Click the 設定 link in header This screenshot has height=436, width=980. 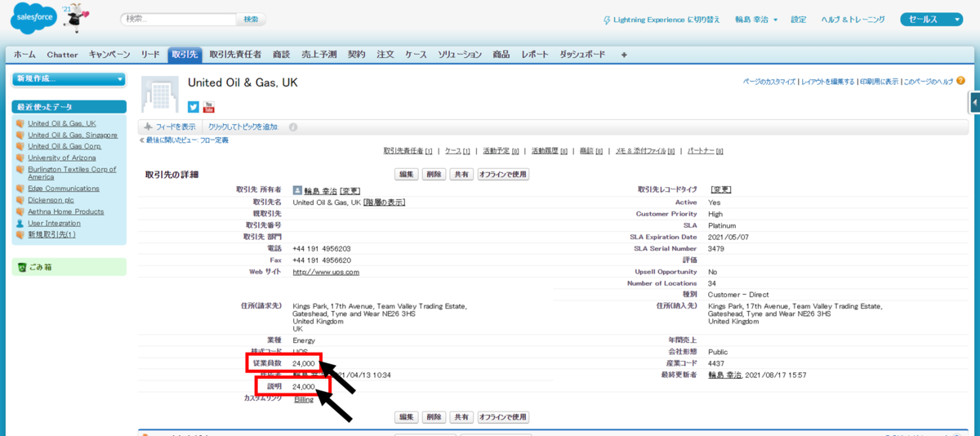point(798,20)
